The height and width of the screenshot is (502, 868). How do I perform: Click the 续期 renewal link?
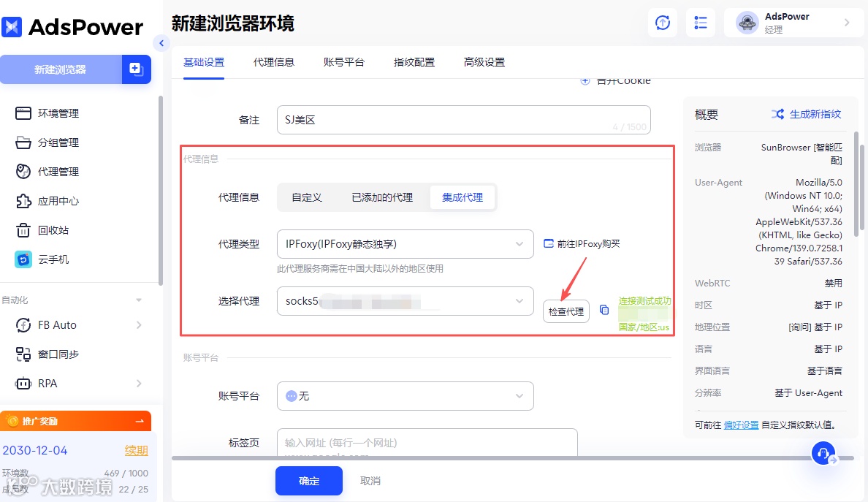136,450
